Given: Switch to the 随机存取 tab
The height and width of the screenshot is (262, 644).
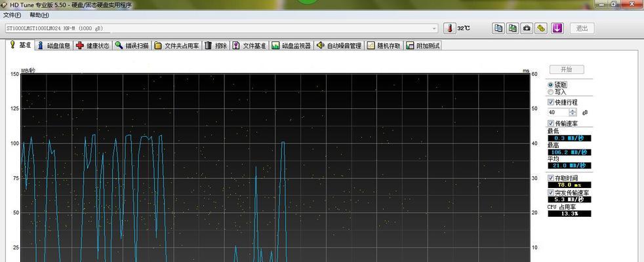Looking at the screenshot, I should point(384,45).
